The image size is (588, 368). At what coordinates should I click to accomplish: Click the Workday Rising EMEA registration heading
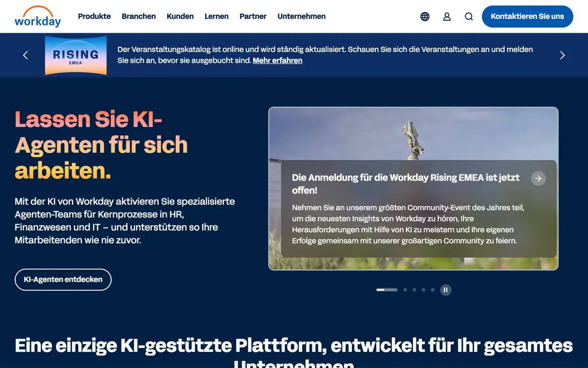[406, 184]
